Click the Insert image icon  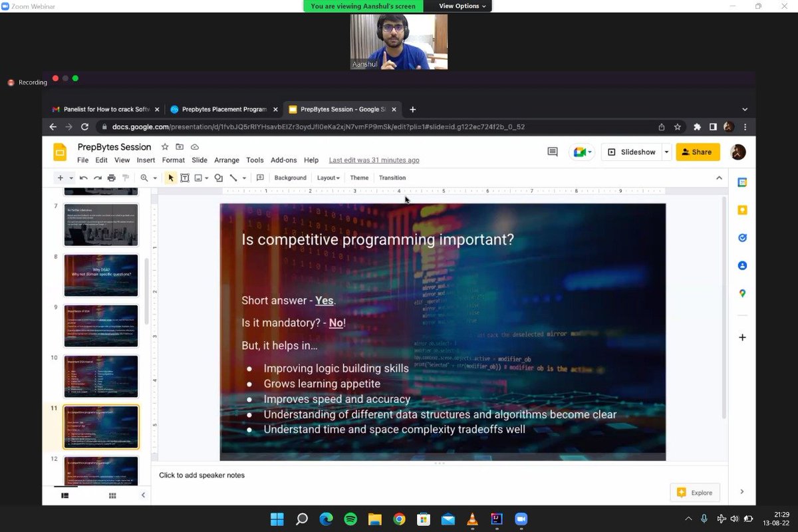pyautogui.click(x=198, y=178)
